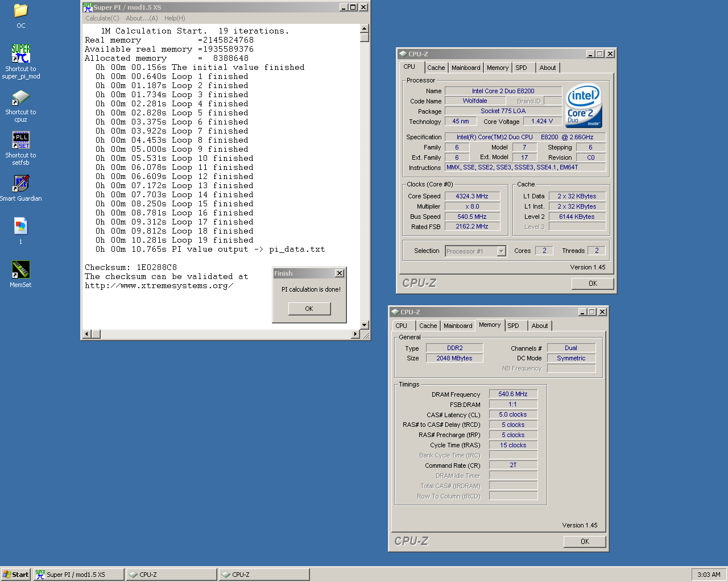This screenshot has height=582, width=728.
Task: Open the OC folder on desktop
Action: tap(20, 11)
